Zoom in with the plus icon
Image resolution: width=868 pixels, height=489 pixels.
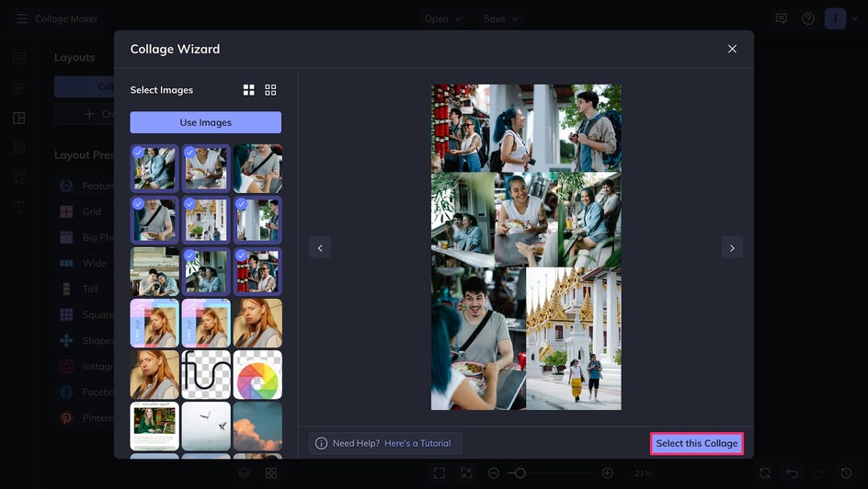[607, 473]
